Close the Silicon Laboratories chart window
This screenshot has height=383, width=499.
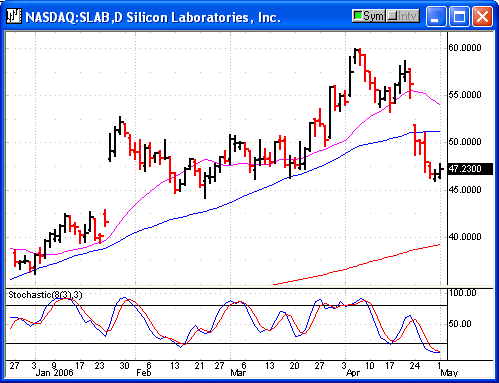pyautogui.click(x=482, y=16)
